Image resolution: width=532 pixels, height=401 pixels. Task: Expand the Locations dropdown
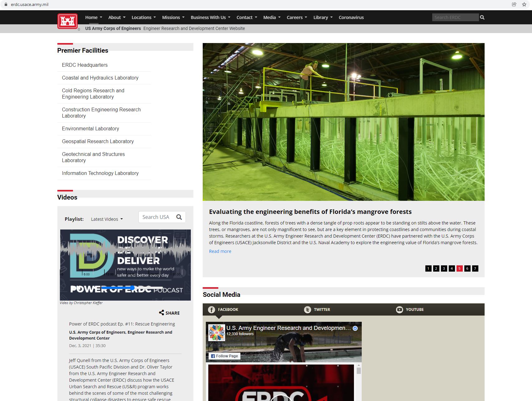click(x=144, y=17)
